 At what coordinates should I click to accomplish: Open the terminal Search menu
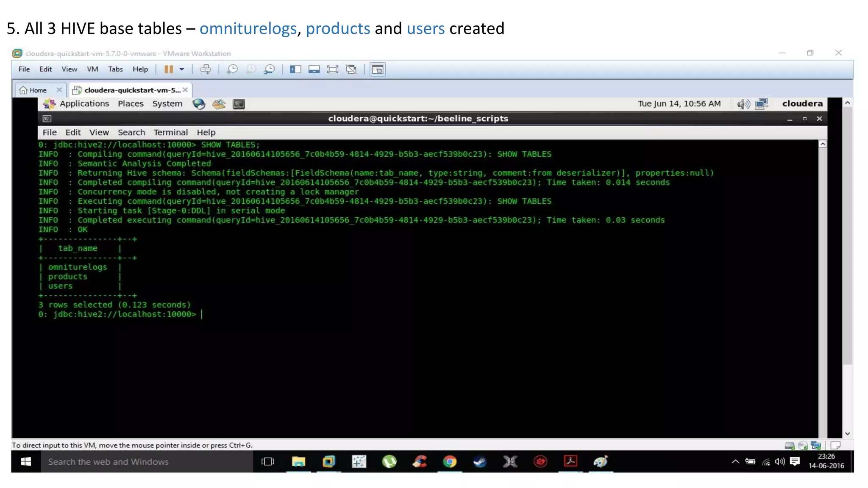pyautogui.click(x=131, y=133)
